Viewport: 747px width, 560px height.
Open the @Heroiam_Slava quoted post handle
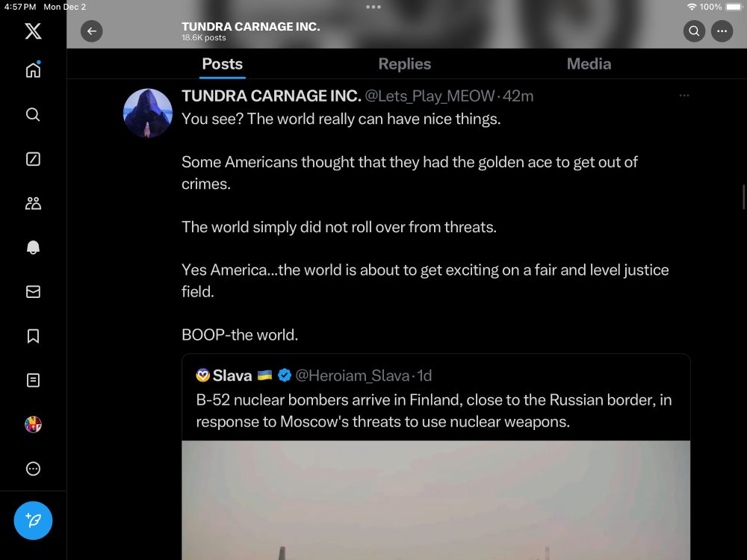(x=352, y=376)
